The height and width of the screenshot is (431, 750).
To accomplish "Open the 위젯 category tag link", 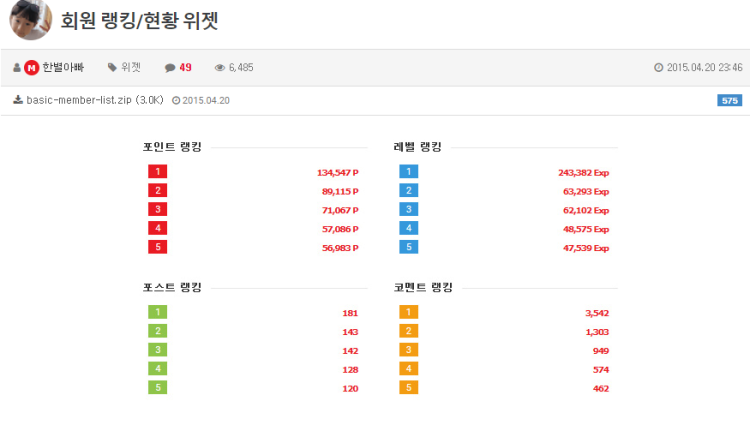I will tap(131, 67).
